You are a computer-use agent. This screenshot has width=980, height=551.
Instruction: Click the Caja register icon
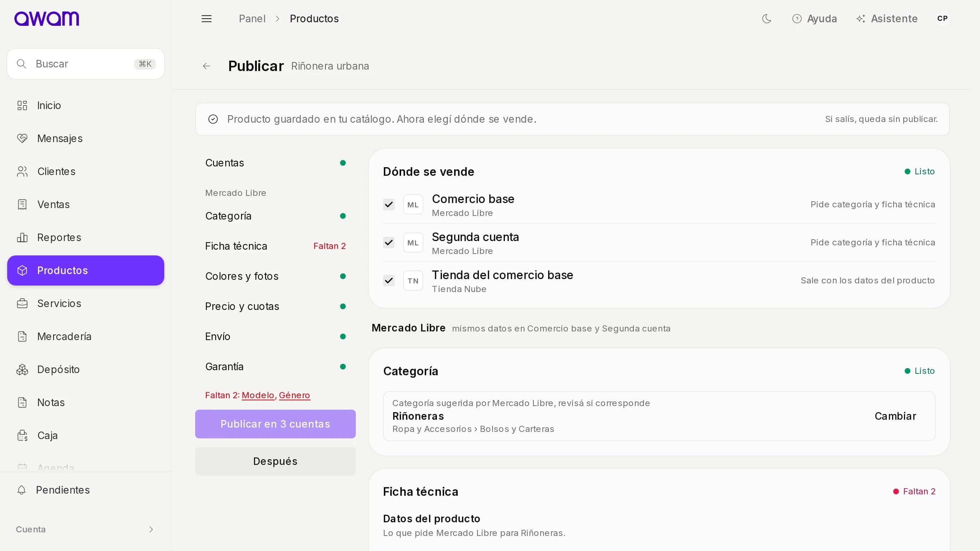22,435
